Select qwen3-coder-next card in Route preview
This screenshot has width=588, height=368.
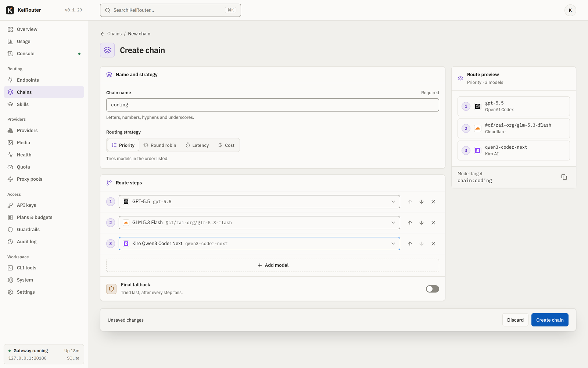514,151
